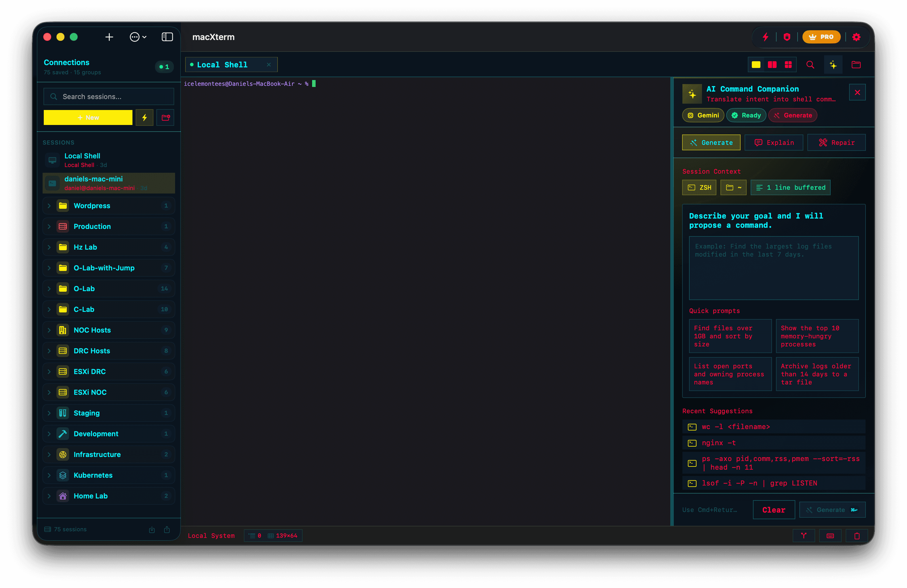Expand the Hz Lab group
The height and width of the screenshot is (588, 907).
click(x=109, y=247)
